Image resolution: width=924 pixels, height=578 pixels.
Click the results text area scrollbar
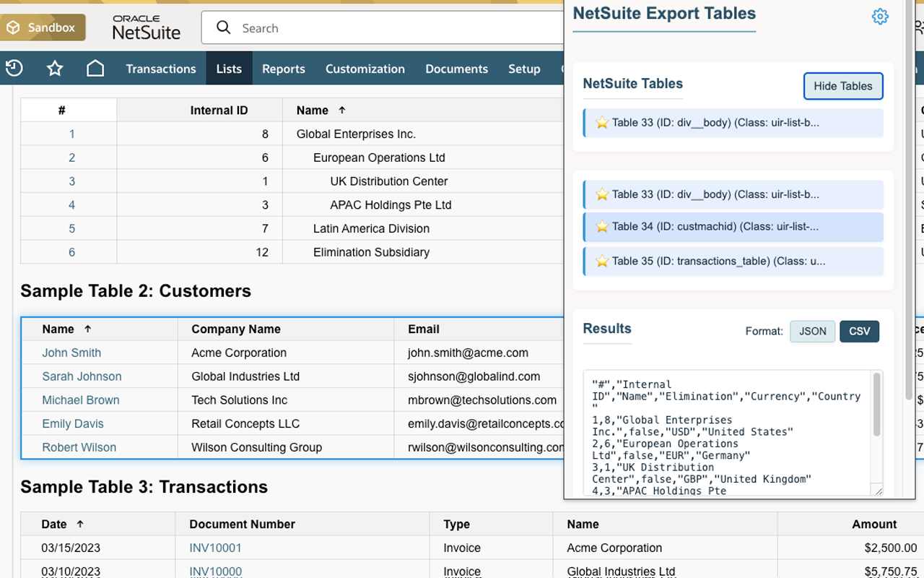tap(877, 405)
